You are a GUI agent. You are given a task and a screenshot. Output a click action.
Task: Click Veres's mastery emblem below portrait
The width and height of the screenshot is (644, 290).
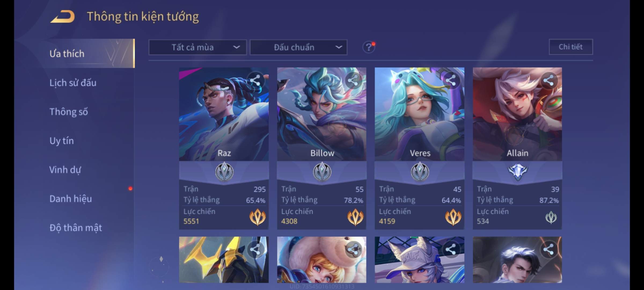pyautogui.click(x=420, y=172)
